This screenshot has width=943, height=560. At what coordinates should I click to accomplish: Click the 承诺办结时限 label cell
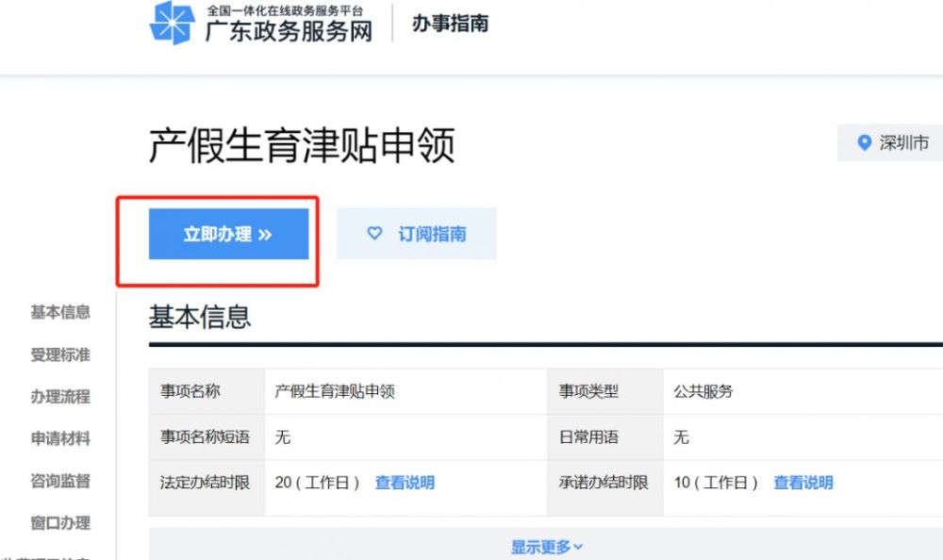coord(605,487)
